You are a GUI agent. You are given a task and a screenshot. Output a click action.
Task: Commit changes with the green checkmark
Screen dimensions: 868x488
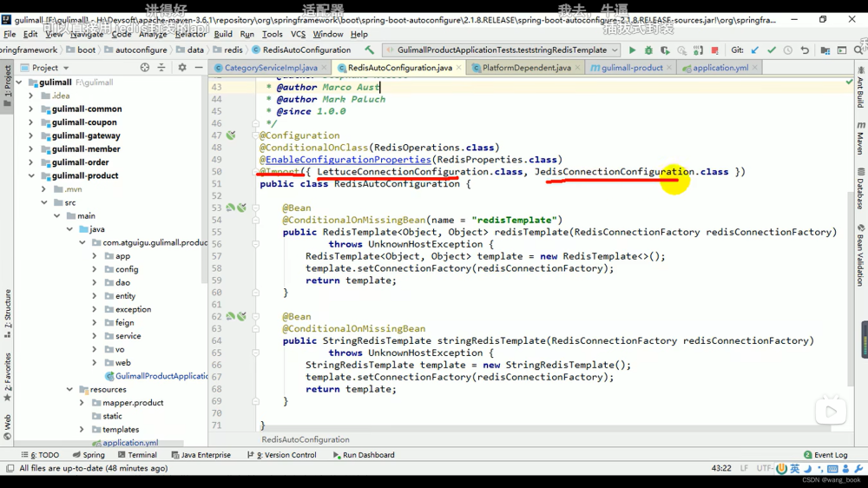point(771,49)
